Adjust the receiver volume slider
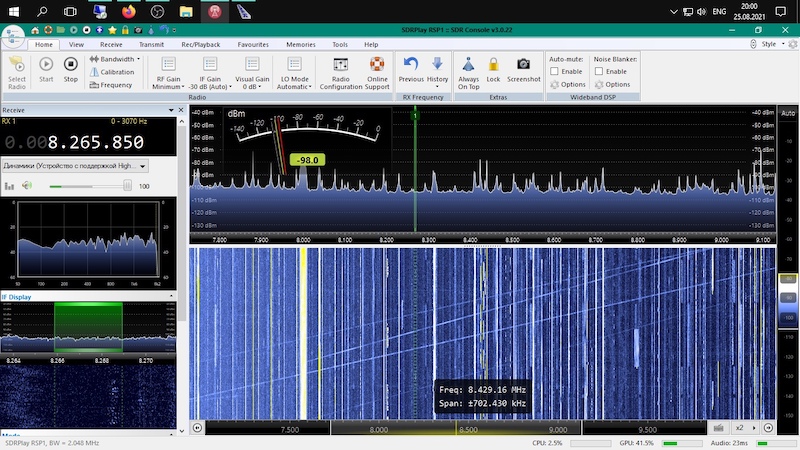This screenshot has width=800, height=450. pos(127,186)
